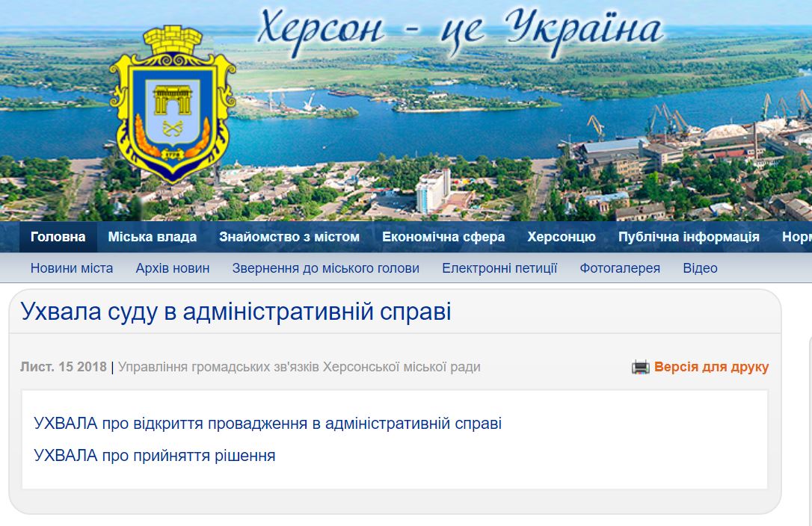The image size is (812, 526).
Task: Open the Херсонцю menu item
Action: [x=562, y=238]
